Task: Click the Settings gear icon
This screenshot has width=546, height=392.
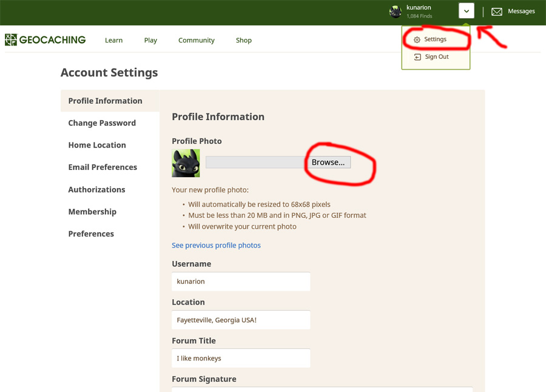Action: click(x=417, y=39)
